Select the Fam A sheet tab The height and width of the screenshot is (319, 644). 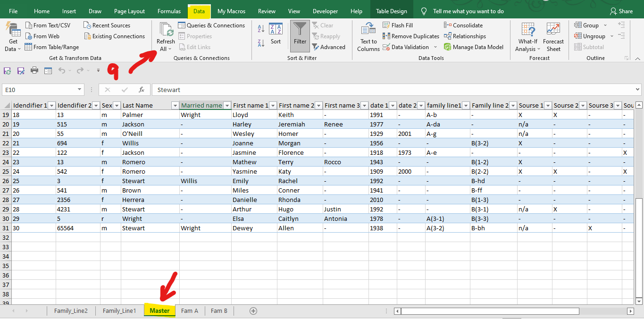pos(190,311)
